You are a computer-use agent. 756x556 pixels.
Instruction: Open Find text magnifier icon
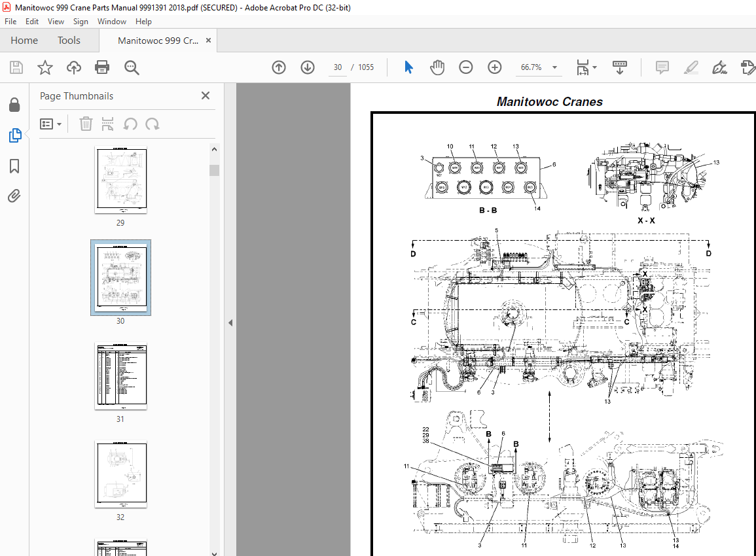point(132,67)
